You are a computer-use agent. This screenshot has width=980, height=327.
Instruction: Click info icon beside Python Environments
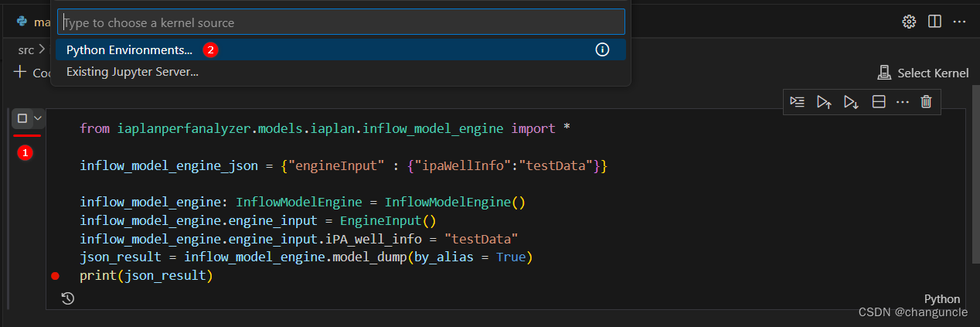(602, 49)
